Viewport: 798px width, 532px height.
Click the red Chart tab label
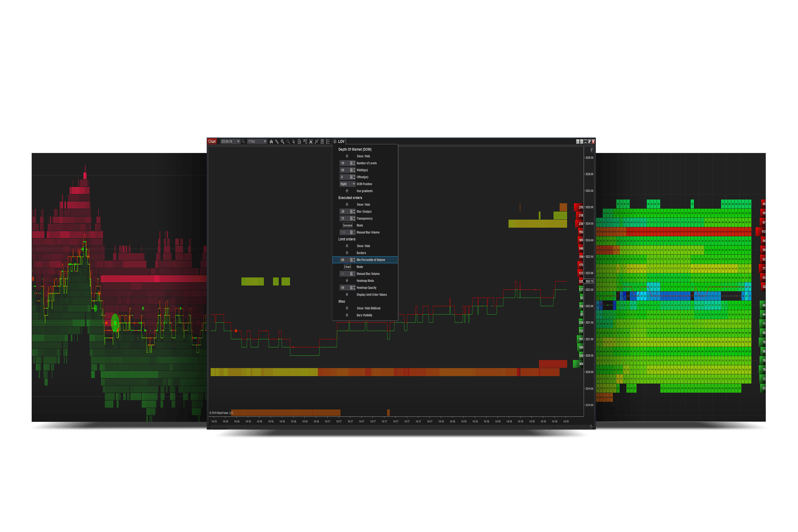[x=212, y=142]
